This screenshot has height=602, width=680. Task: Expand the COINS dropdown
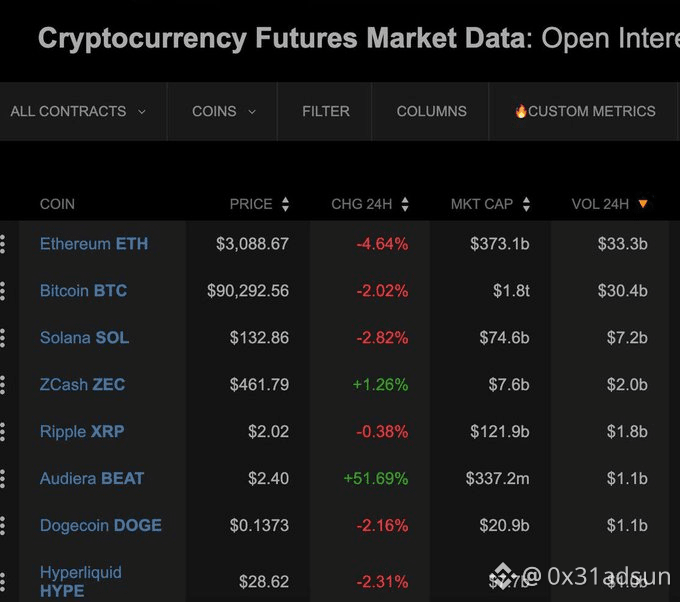click(x=224, y=111)
